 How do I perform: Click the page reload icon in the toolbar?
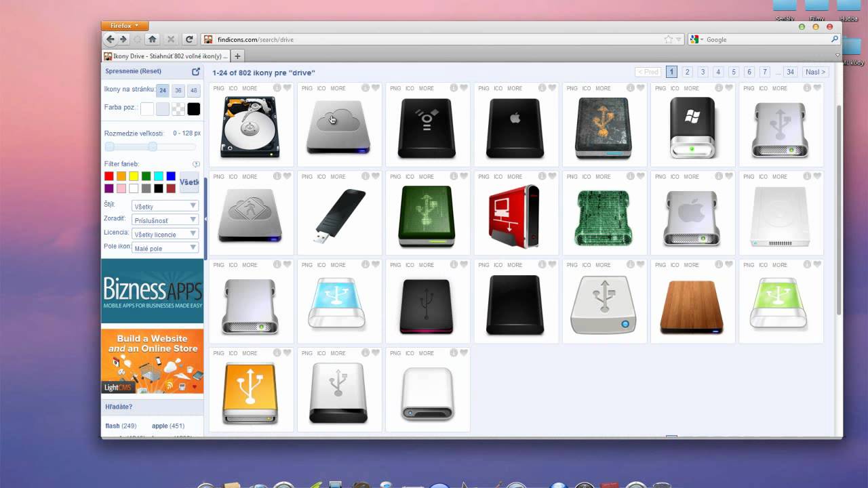coord(190,39)
